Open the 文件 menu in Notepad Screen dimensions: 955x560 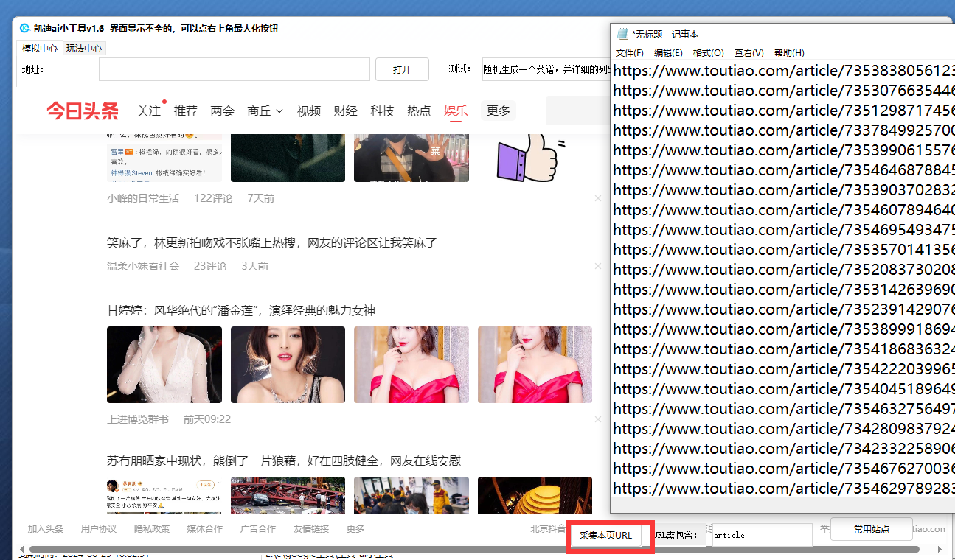pyautogui.click(x=629, y=53)
